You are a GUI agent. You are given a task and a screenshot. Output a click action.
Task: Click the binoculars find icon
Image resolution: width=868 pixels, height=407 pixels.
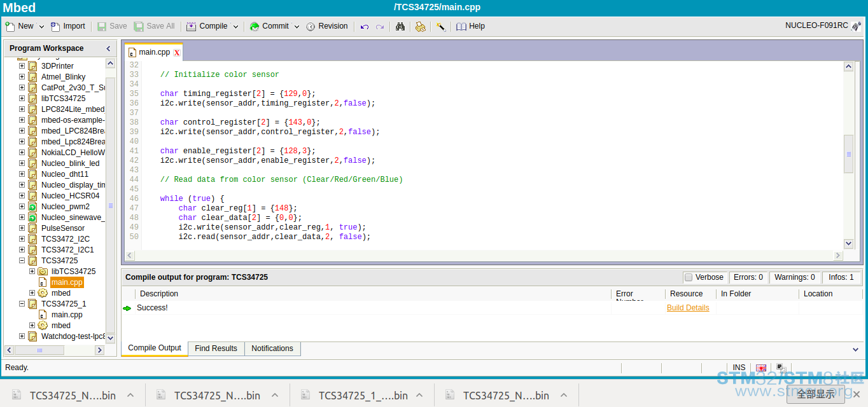(x=400, y=27)
